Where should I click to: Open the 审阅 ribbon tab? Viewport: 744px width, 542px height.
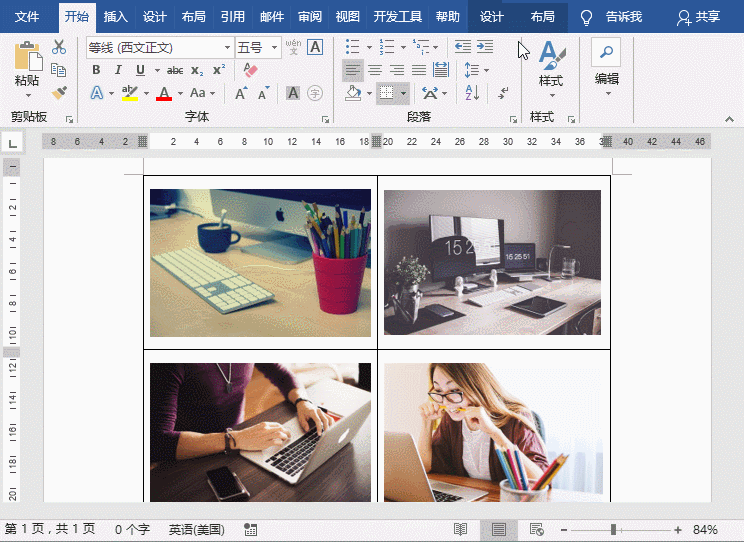pos(310,17)
